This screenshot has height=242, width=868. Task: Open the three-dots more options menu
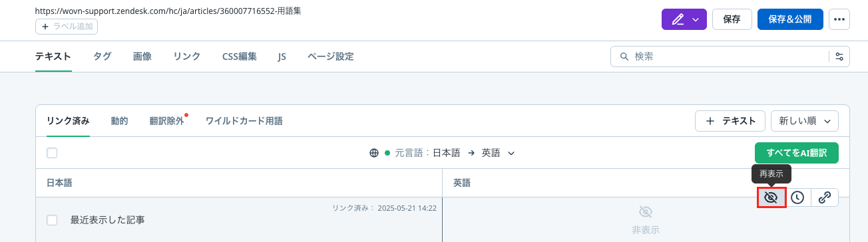tap(839, 19)
